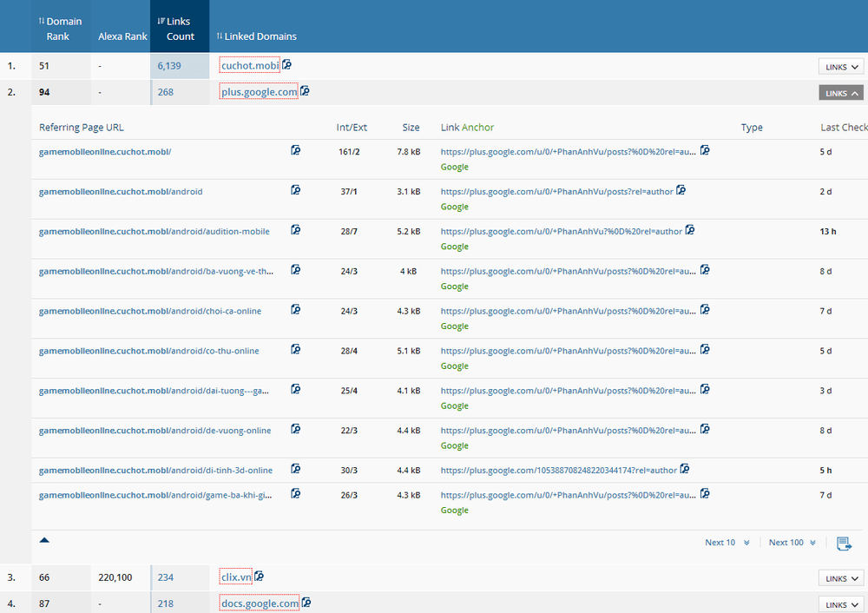
Task: Click the Alexa Rank column header
Action: [122, 36]
